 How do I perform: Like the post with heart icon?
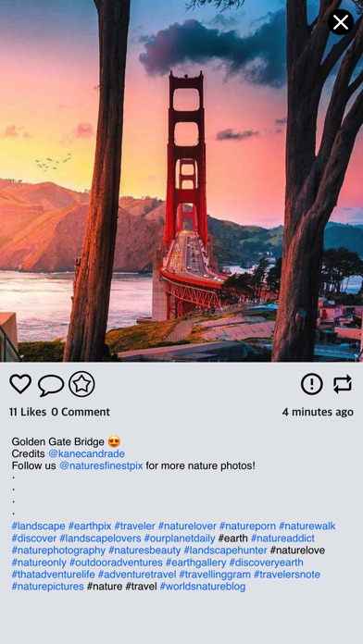coord(20,384)
